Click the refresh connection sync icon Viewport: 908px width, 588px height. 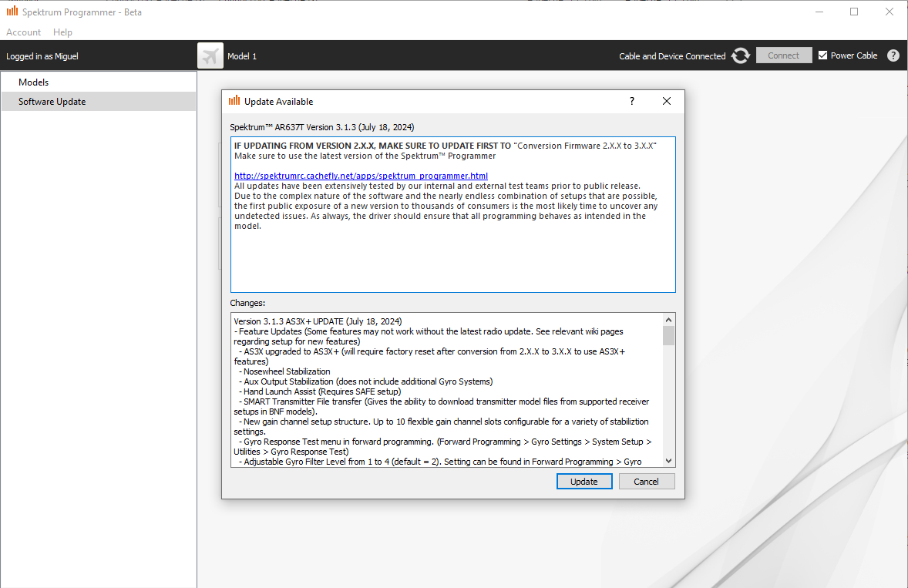click(741, 55)
